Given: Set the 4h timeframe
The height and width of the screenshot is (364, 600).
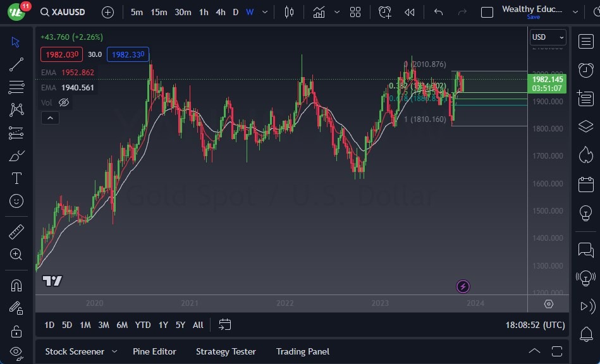Looking at the screenshot, I should [220, 12].
